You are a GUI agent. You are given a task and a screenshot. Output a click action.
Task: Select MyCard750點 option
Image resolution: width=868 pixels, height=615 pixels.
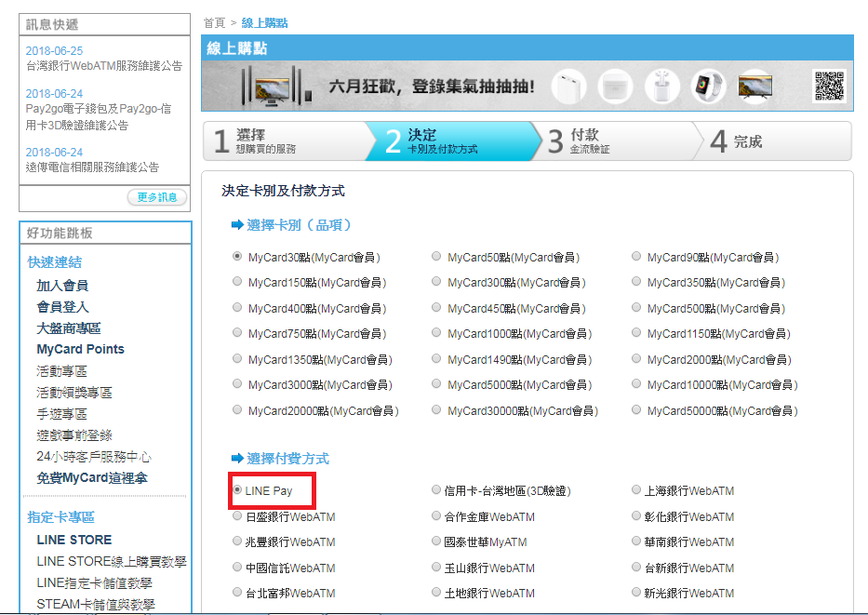pos(237,333)
